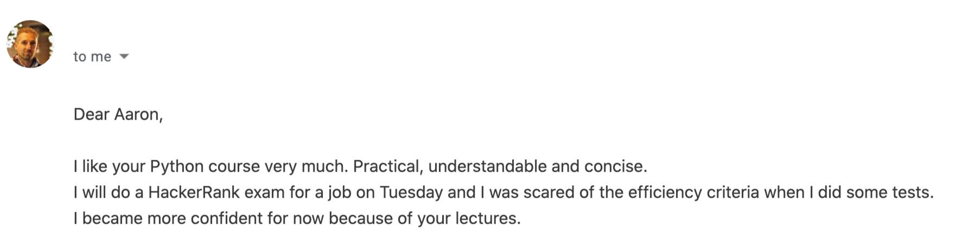Click the word "concise" ending the first line
Image resolution: width=980 pixels, height=246 pixels.
tap(614, 166)
